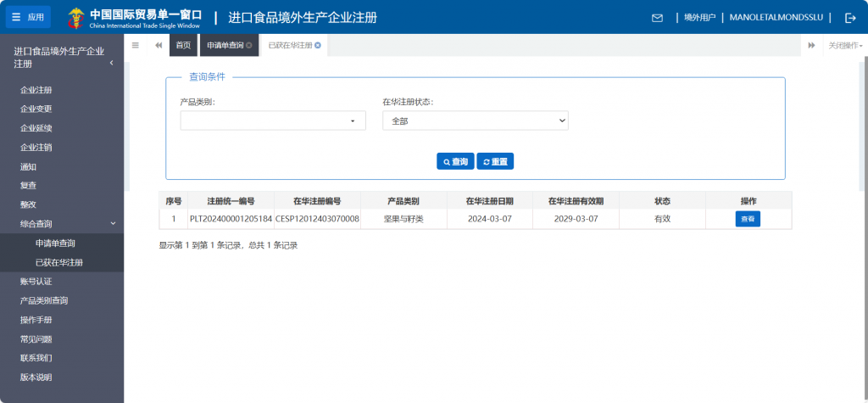The height and width of the screenshot is (403, 868).
Task: Click the 在华注册日期 column header
Action: pos(489,201)
